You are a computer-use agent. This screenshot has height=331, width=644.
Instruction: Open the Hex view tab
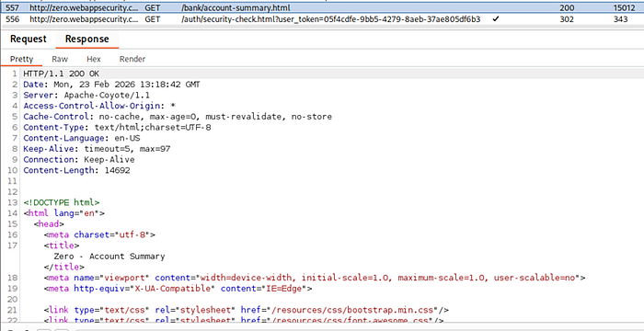pyautogui.click(x=94, y=59)
